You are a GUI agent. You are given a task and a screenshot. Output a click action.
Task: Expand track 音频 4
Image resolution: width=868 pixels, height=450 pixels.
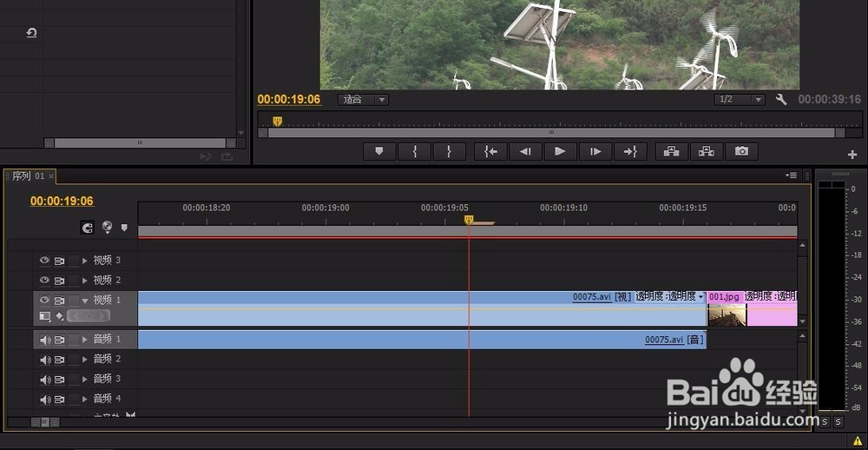point(85,400)
